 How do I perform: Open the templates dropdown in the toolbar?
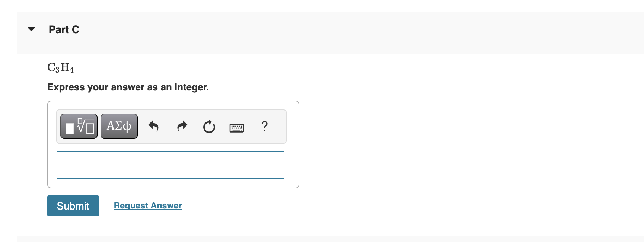(79, 126)
